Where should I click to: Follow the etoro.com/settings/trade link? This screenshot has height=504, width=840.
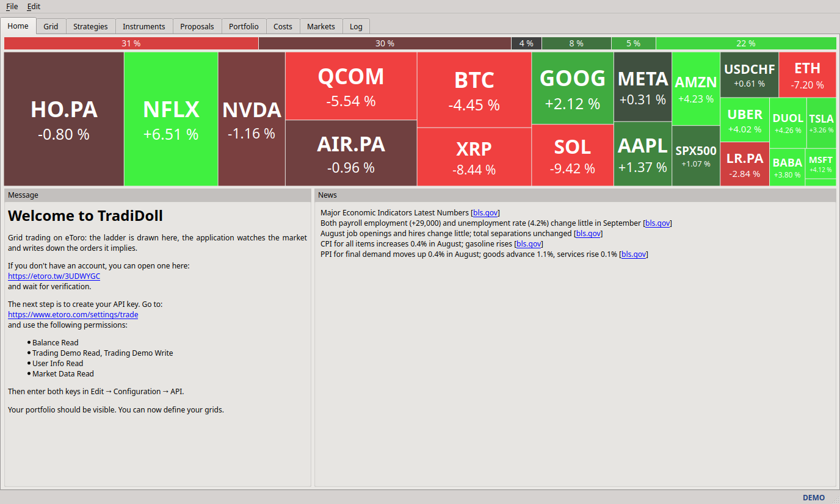73,314
